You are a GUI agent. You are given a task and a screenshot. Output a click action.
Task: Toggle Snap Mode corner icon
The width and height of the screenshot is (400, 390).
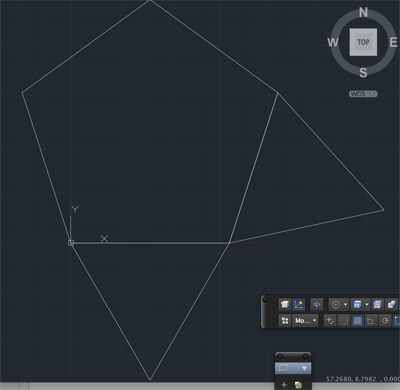[343, 321]
